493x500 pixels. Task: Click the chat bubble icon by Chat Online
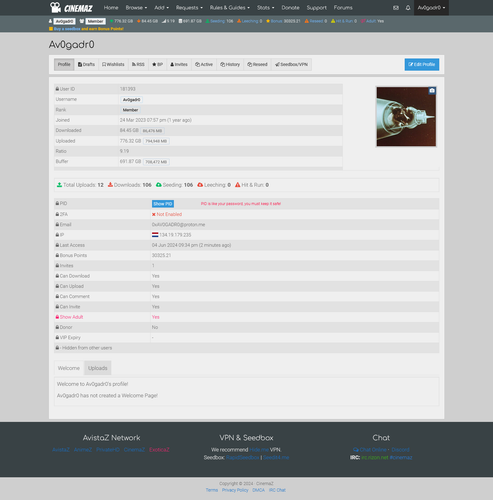(356, 450)
